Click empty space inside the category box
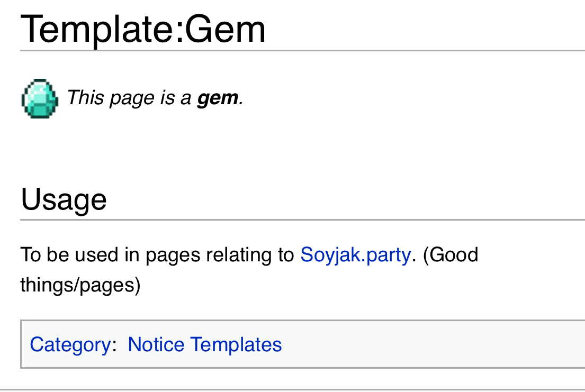585x392 pixels. [424, 345]
